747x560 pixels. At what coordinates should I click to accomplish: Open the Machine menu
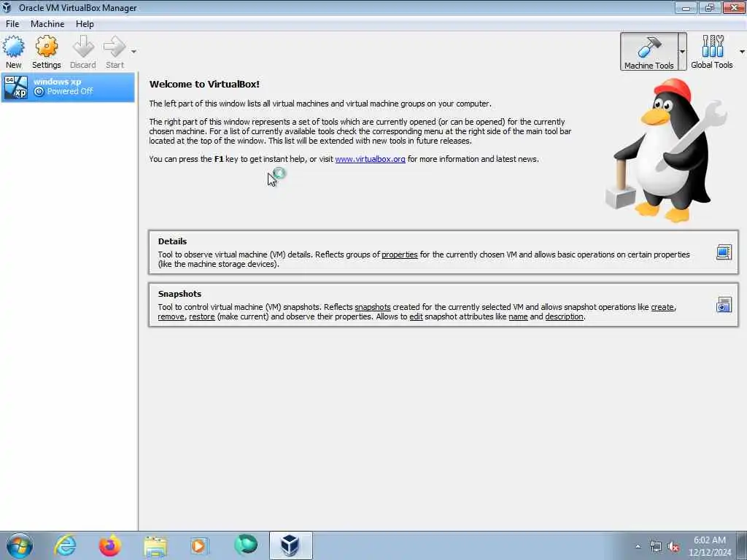47,24
